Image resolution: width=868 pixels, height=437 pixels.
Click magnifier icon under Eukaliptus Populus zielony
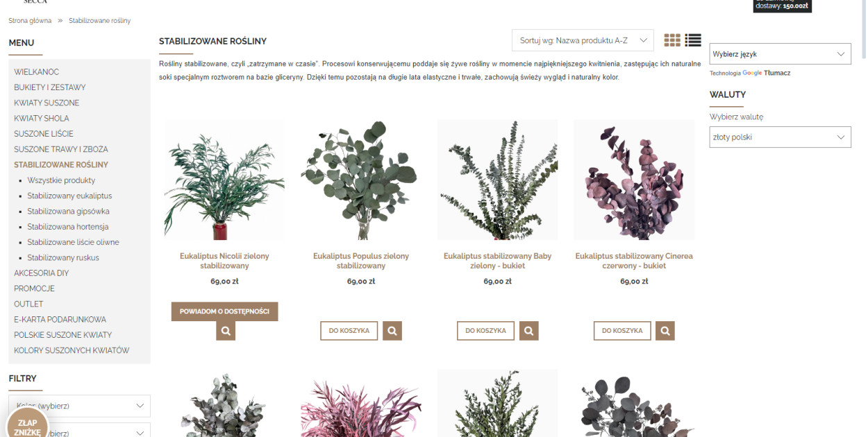[x=392, y=331]
